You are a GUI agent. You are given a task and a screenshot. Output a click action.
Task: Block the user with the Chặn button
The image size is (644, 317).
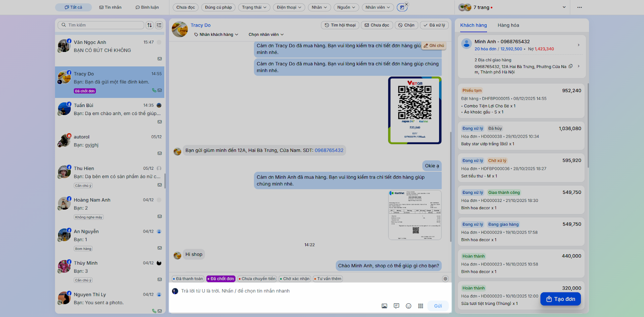407,25
